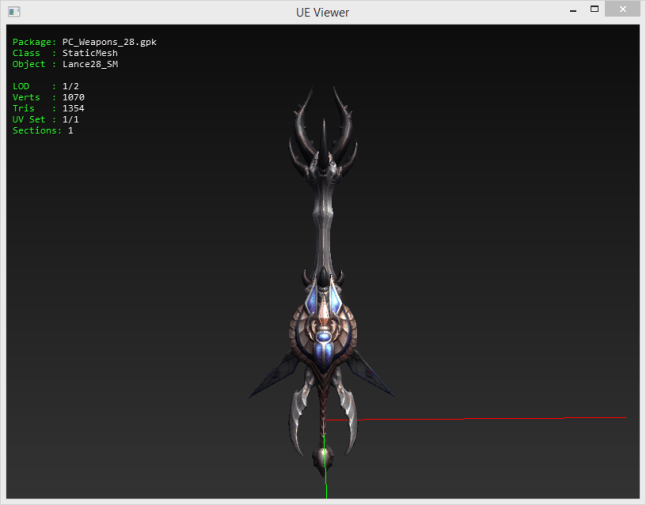Viewport: 646px width, 505px height.
Task: Click the Sections count line
Action: (43, 130)
